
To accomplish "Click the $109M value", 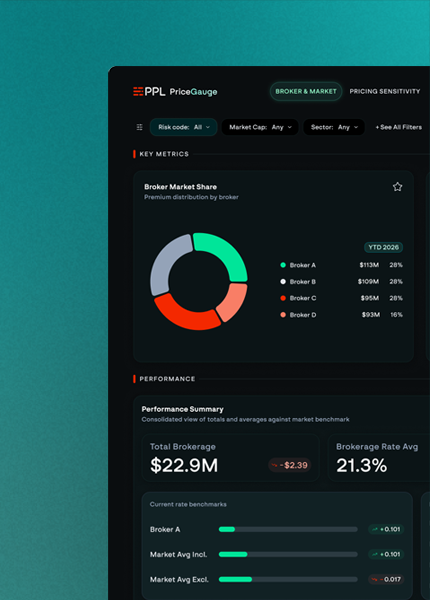I will [x=368, y=282].
